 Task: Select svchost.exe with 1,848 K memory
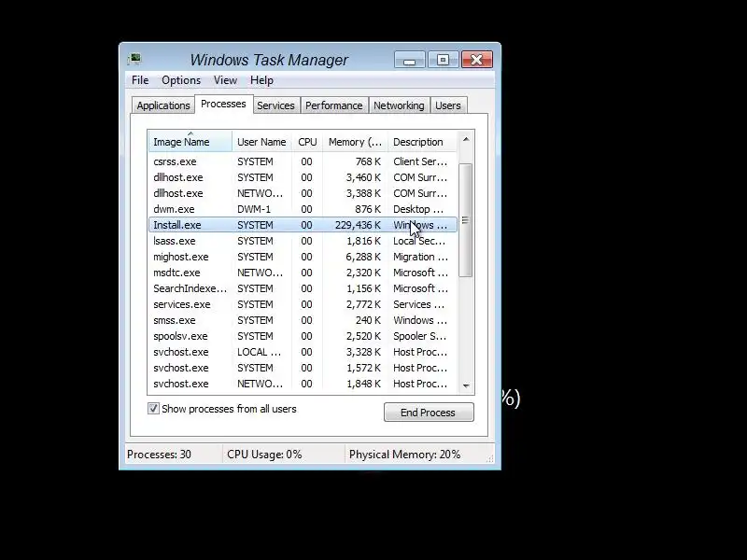(x=303, y=384)
